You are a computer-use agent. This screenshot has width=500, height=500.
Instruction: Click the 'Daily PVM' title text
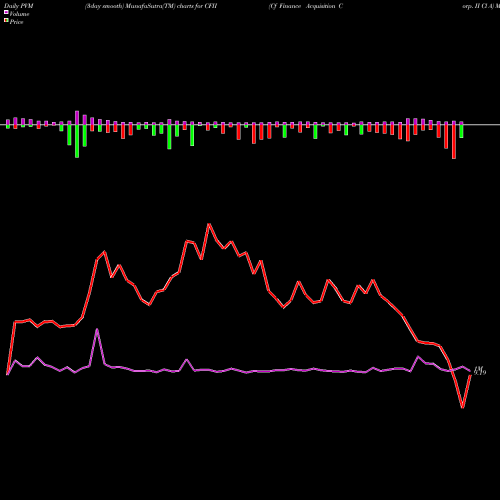pyautogui.click(x=19, y=6)
